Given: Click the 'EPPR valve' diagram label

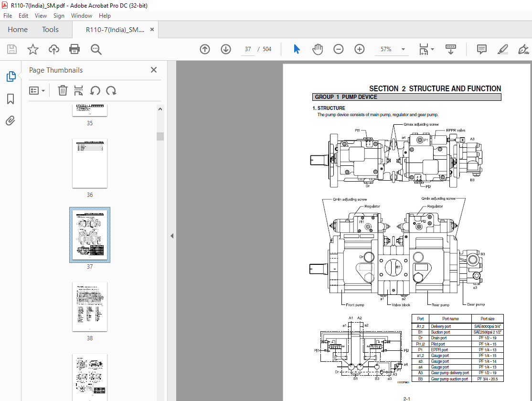Looking at the screenshot, I should coord(456,130).
